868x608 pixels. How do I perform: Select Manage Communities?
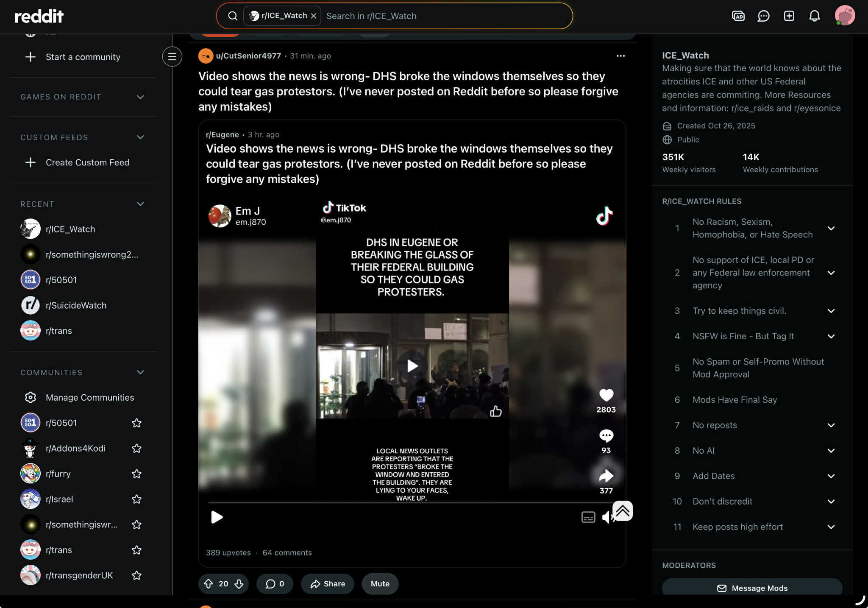(x=89, y=397)
